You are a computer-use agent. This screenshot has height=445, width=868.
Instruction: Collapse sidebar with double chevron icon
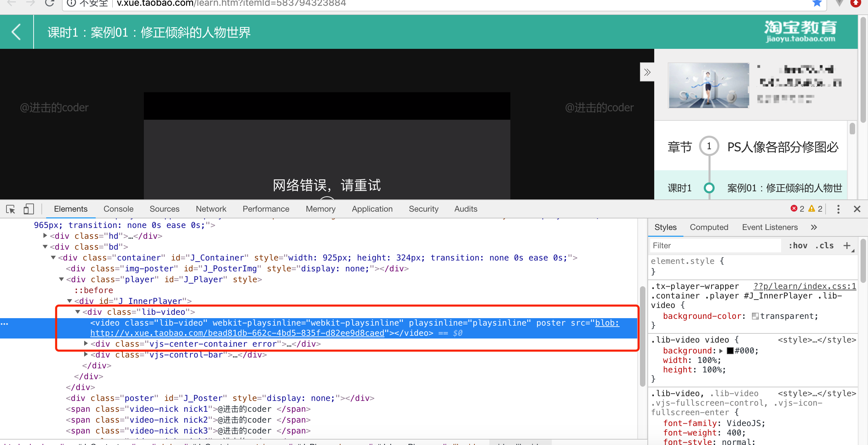[647, 72]
